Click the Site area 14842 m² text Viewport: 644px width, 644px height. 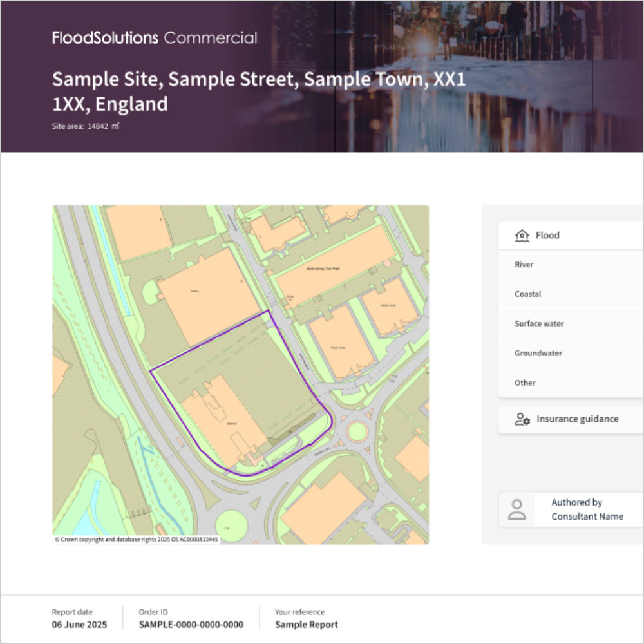[x=86, y=126]
